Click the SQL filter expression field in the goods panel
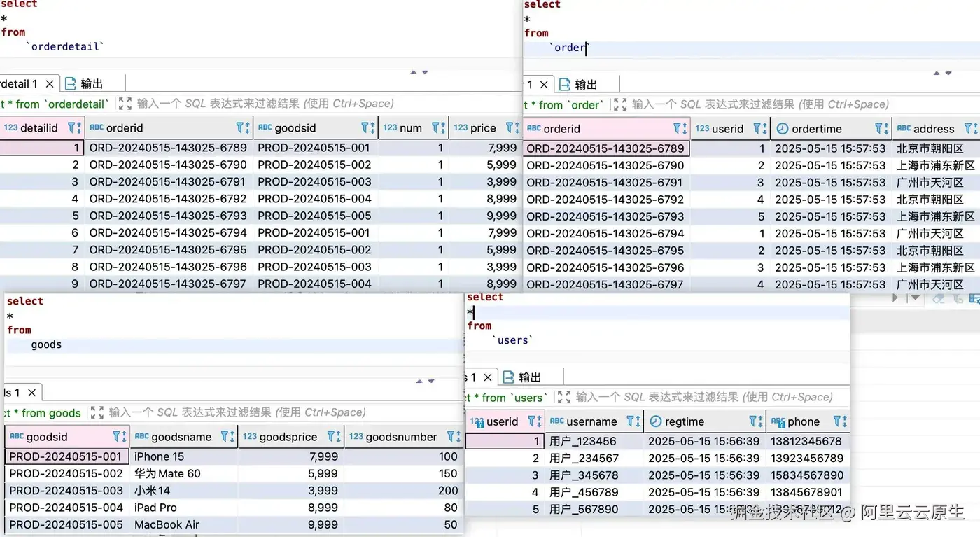 (x=283, y=412)
